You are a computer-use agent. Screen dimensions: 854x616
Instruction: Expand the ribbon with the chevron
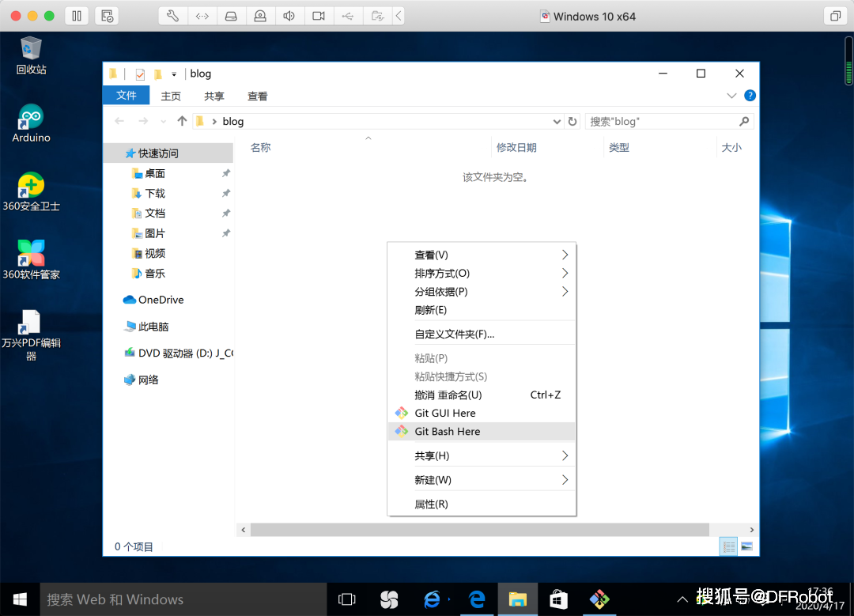click(731, 96)
